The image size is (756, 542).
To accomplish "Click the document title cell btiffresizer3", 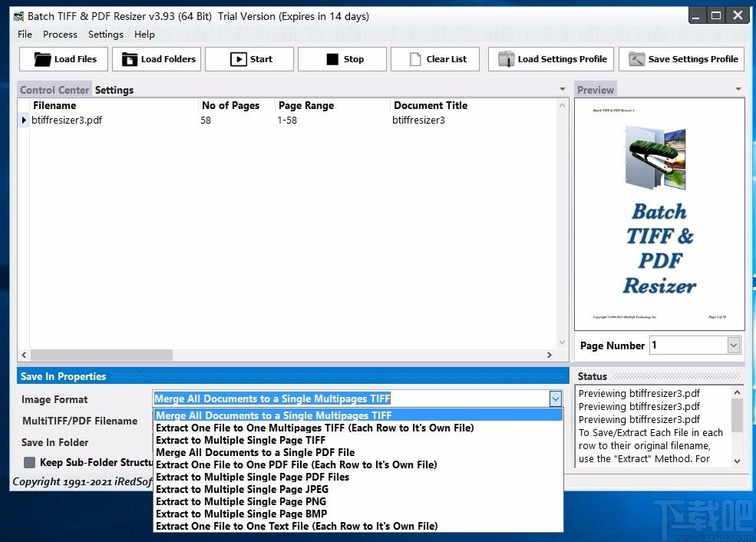I will click(x=418, y=120).
